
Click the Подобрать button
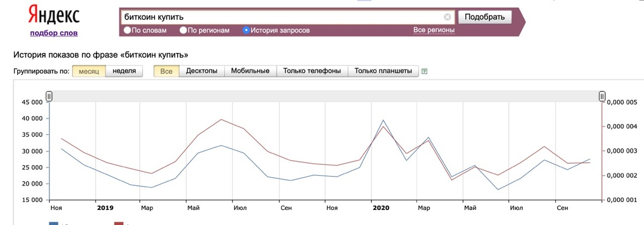coord(485,17)
